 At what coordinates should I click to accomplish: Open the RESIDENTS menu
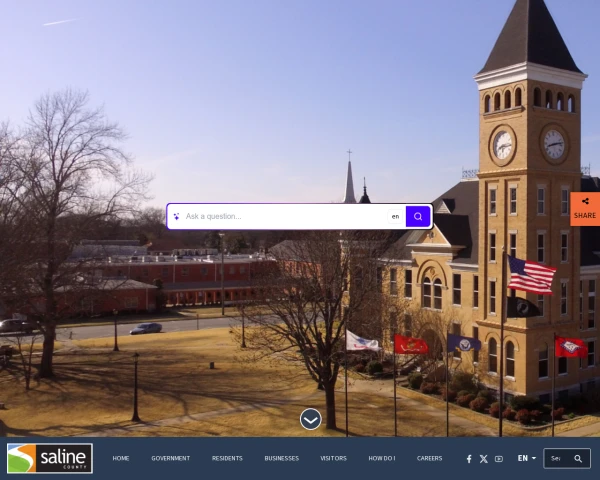tap(227, 458)
